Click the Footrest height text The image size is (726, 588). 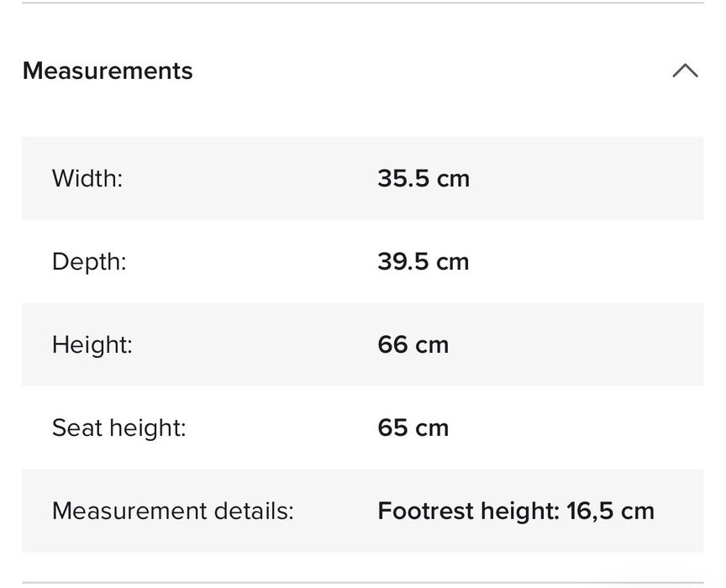tap(468, 511)
